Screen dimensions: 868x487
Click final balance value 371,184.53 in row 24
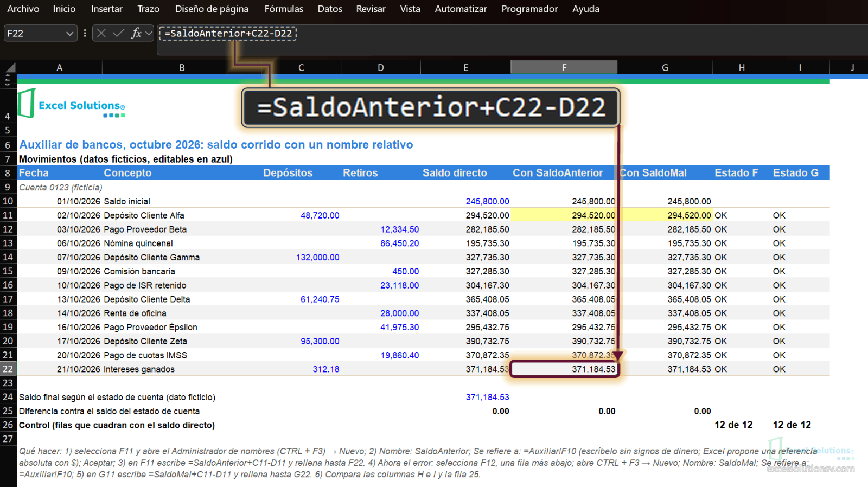[x=487, y=397]
